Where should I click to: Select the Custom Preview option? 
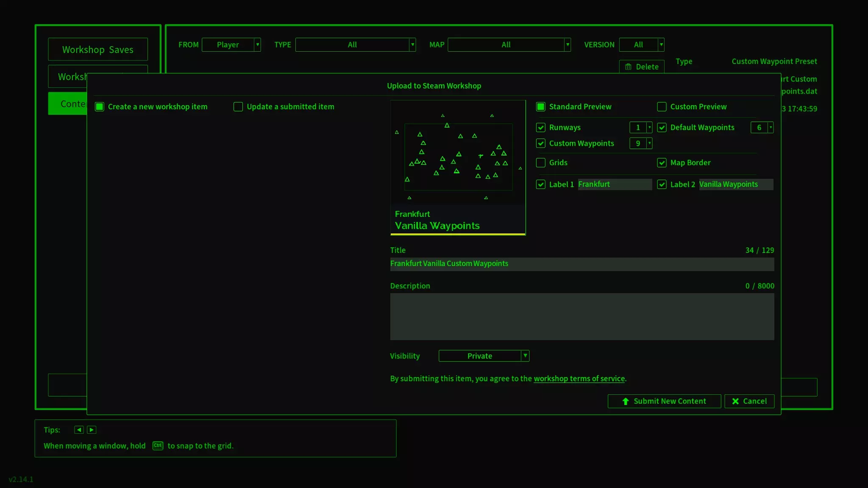tap(662, 107)
